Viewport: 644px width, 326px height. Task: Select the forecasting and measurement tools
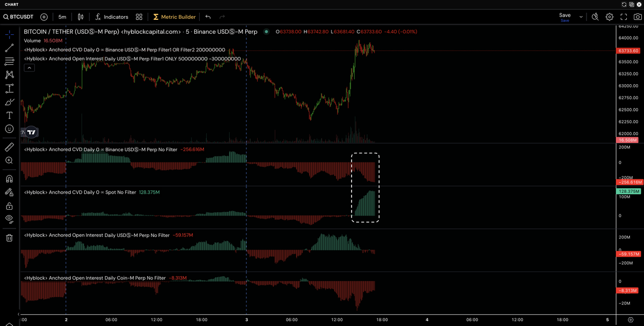click(9, 88)
